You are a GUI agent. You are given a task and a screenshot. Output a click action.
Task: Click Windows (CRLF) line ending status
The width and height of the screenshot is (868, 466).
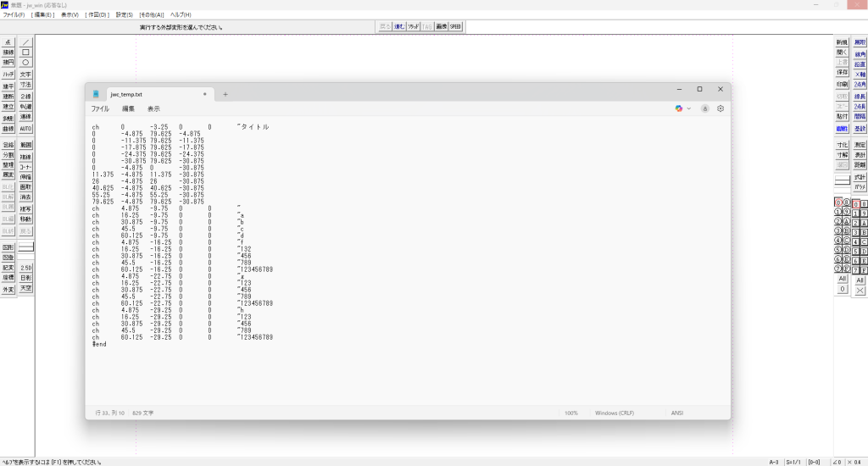pyautogui.click(x=615, y=413)
